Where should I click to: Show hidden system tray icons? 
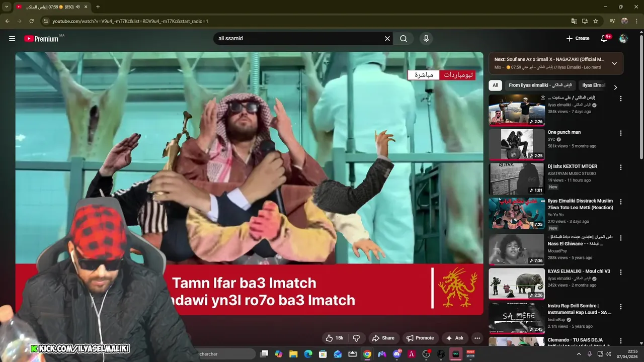pos(579,354)
